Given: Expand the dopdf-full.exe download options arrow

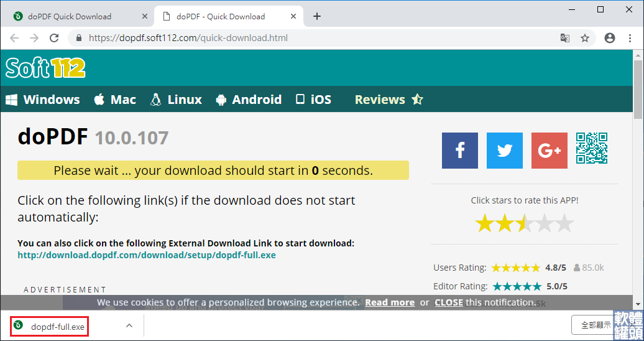Looking at the screenshot, I should [x=129, y=326].
